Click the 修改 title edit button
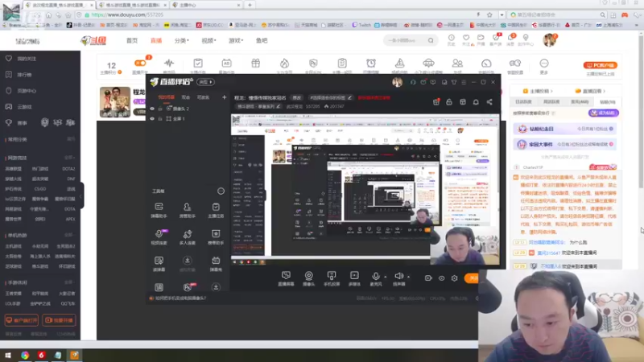644x362 pixels. (296, 97)
